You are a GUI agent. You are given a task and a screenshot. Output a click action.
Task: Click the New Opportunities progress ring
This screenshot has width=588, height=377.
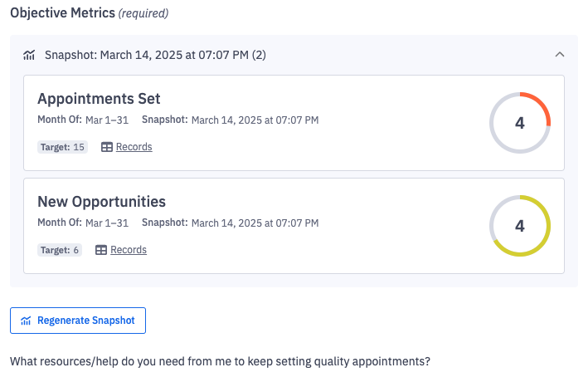point(520,226)
